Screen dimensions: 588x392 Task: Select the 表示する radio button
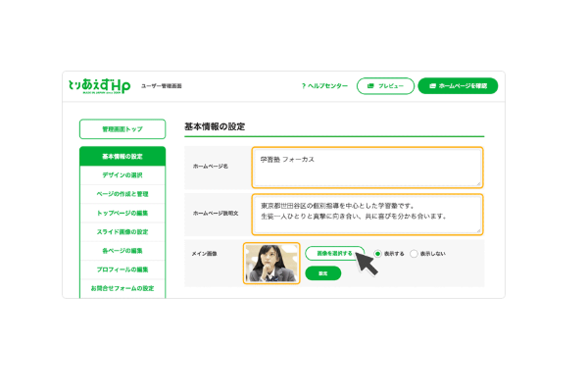click(x=378, y=253)
